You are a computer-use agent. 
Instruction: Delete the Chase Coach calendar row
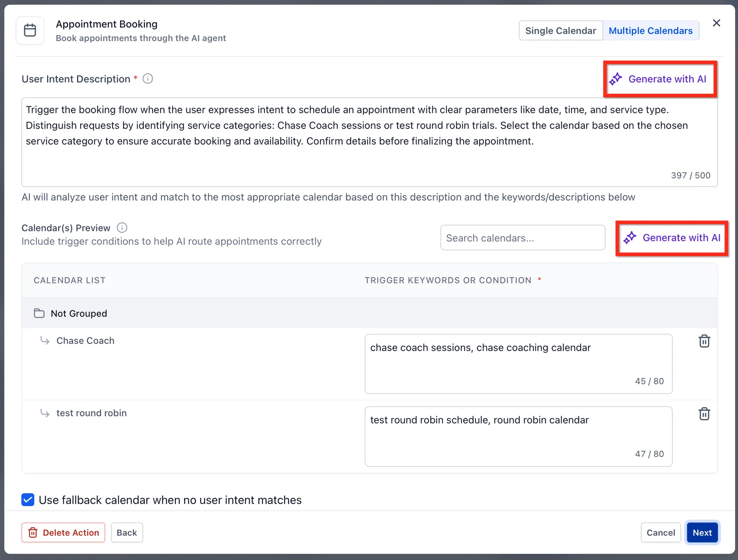click(704, 341)
